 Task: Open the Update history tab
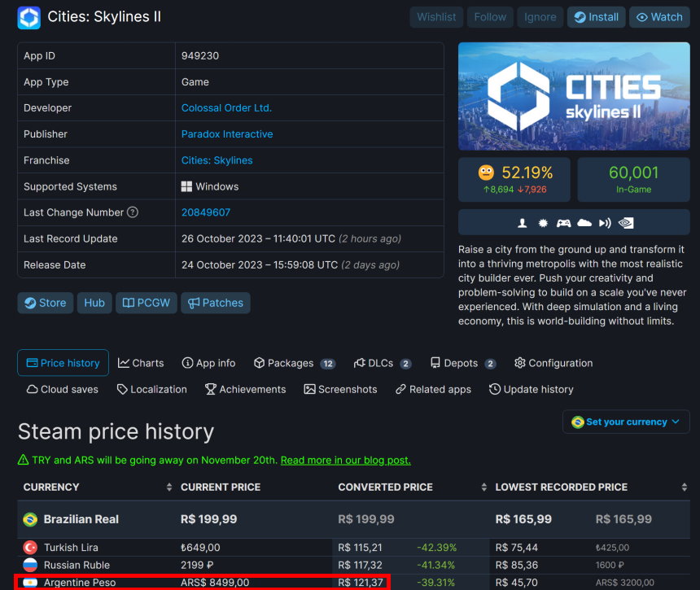coord(531,389)
